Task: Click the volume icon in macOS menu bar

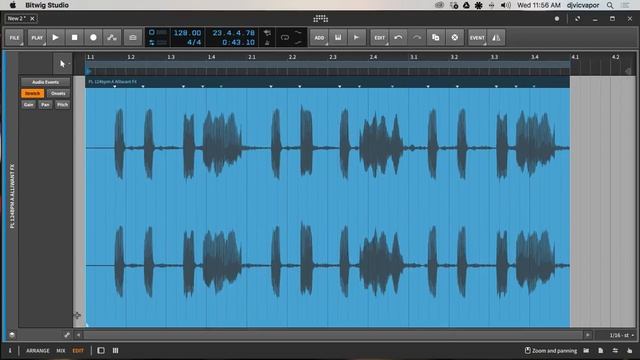Action: pos(506,5)
